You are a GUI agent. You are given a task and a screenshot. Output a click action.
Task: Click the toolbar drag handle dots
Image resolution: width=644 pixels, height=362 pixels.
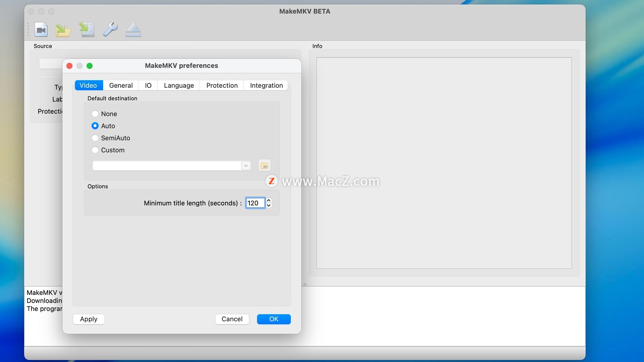[28, 29]
